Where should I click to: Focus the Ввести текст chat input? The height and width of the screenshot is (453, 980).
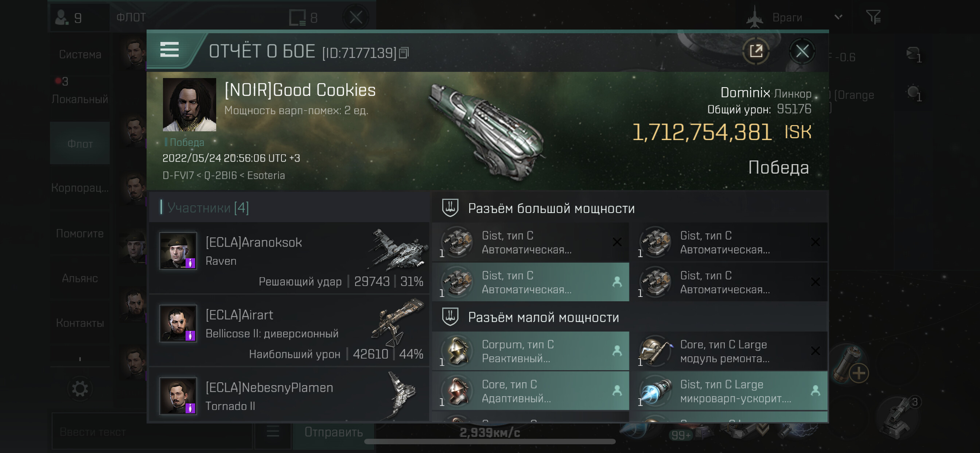tap(152, 432)
